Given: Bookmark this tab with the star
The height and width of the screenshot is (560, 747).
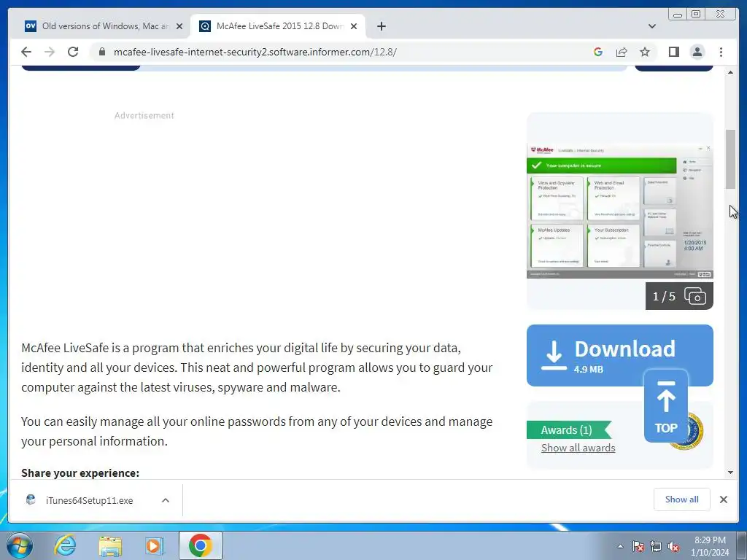Looking at the screenshot, I should (645, 52).
